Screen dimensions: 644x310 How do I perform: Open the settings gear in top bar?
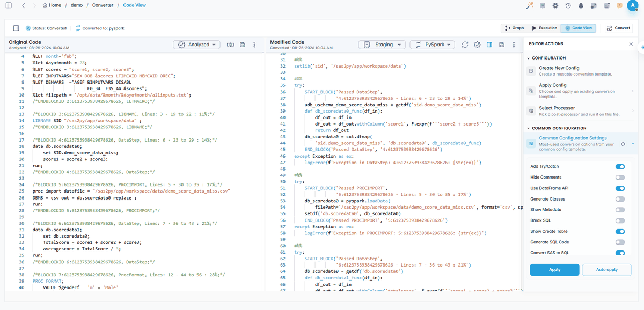click(555, 5)
